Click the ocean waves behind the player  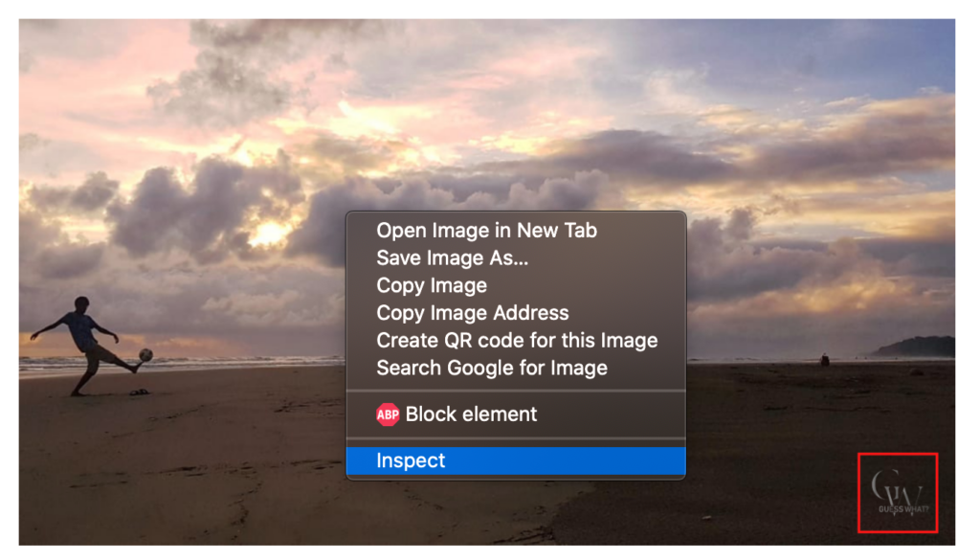tap(239, 362)
